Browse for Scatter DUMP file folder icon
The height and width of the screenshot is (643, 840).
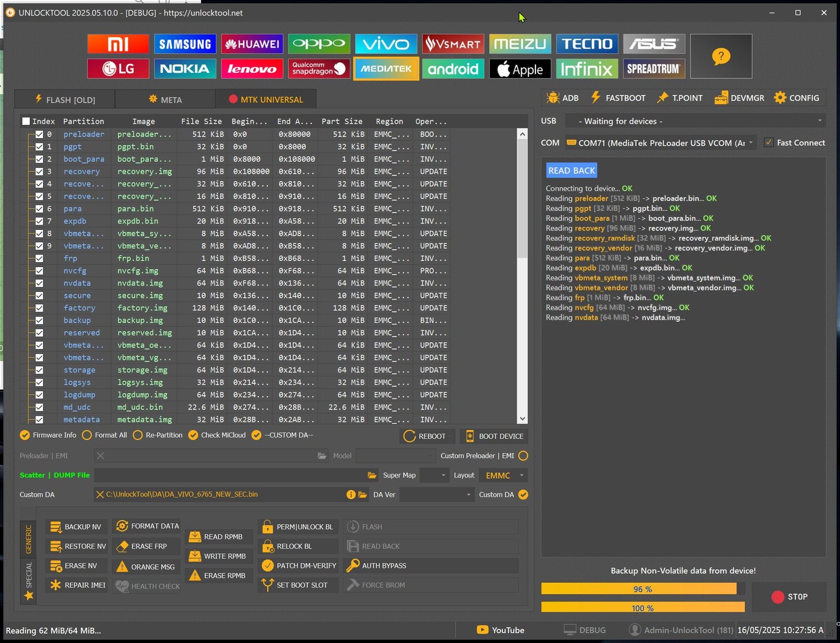(372, 476)
